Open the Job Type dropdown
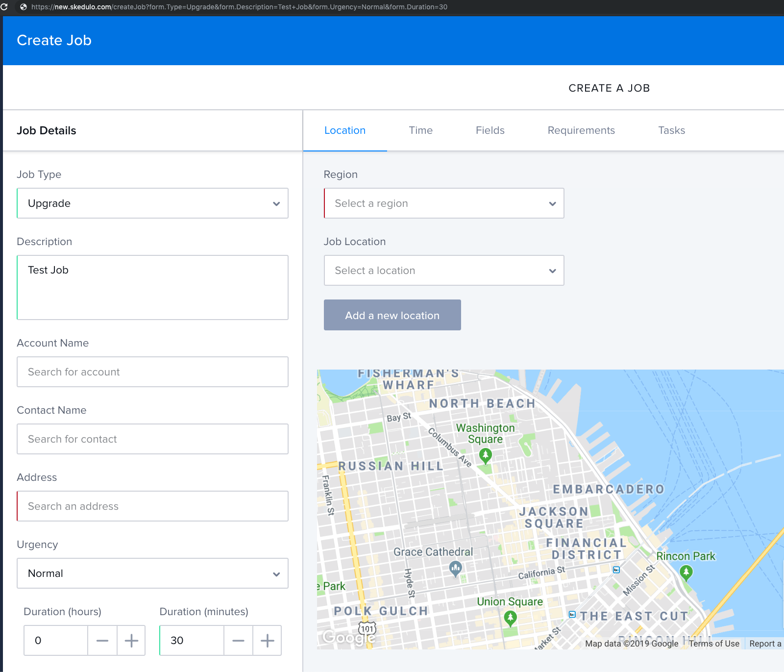 pyautogui.click(x=152, y=203)
